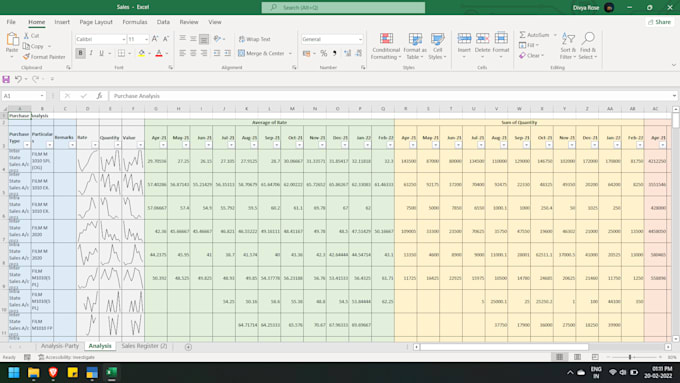
Task: Click Accessibility: Investigate in the status bar
Action: point(66,357)
